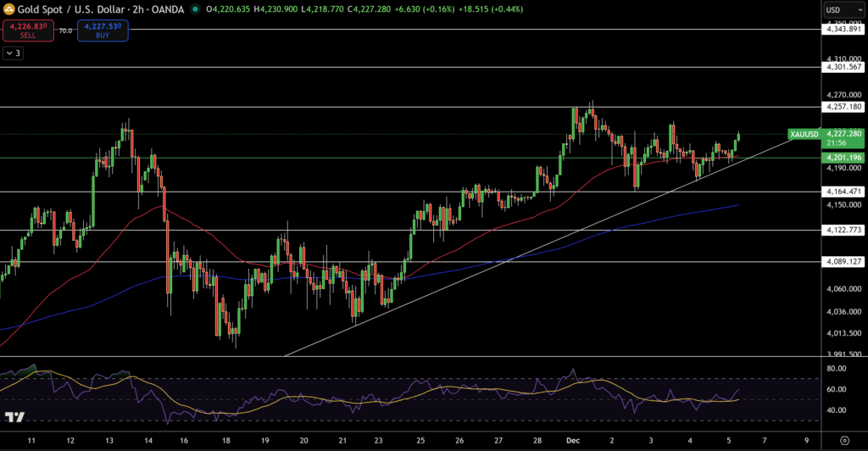Click the Gold Spot symbol logo icon
Viewport: 868px width, 451px height.
(x=8, y=9)
